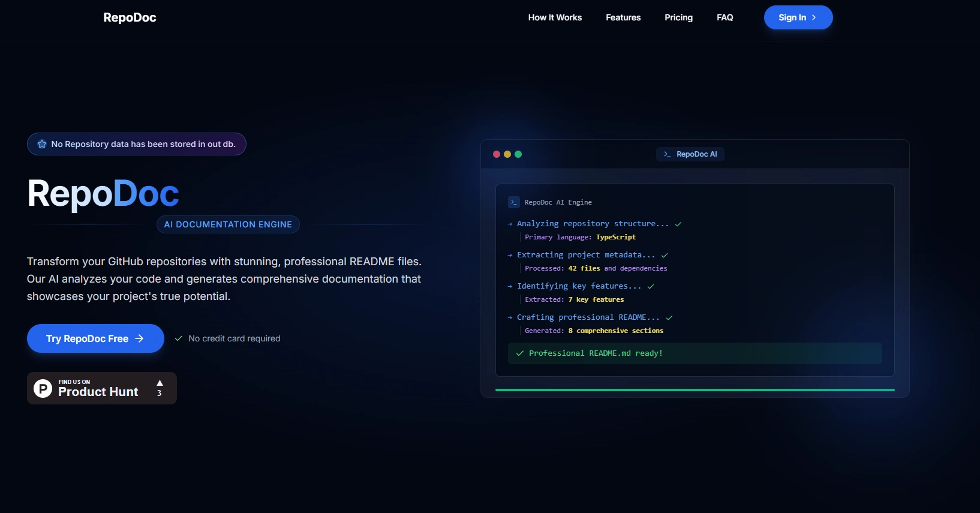The height and width of the screenshot is (513, 980).
Task: Select the RepoDoc AI terminal tab
Action: pyautogui.click(x=690, y=154)
